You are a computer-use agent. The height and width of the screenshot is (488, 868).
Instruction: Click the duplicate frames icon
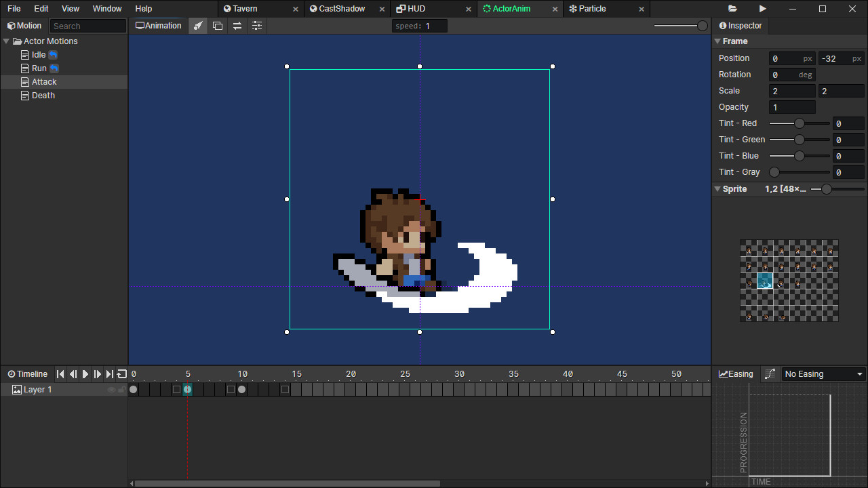[x=217, y=26]
